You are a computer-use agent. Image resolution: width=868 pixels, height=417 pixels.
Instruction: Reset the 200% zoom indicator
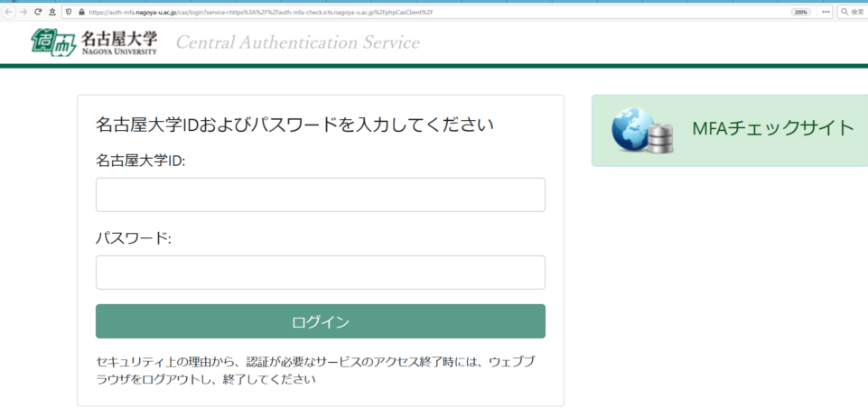click(x=800, y=12)
